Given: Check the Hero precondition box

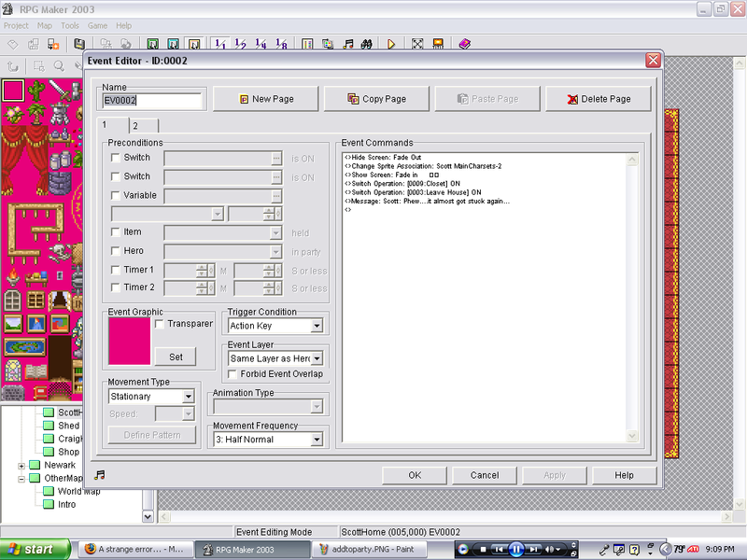Looking at the screenshot, I should click(115, 251).
